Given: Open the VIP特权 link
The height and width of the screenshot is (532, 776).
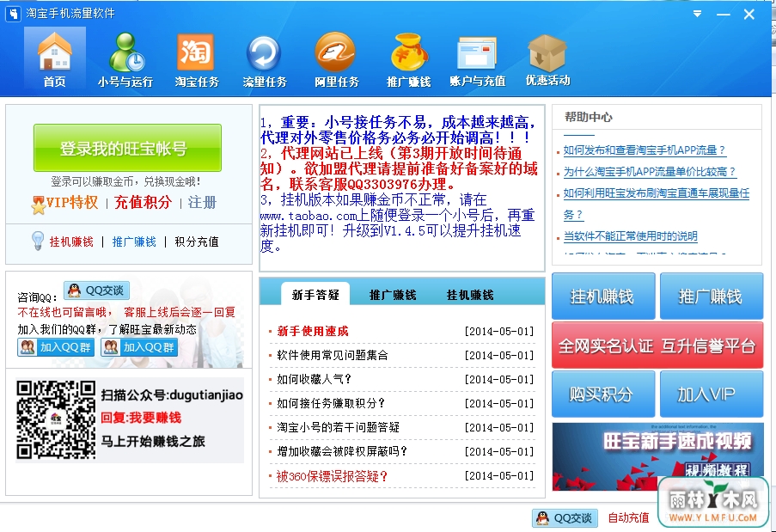Looking at the screenshot, I should click(72, 203).
